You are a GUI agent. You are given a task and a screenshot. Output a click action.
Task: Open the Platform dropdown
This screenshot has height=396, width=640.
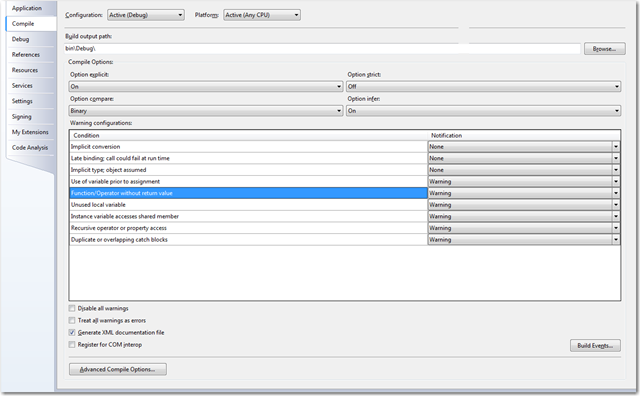click(262, 15)
